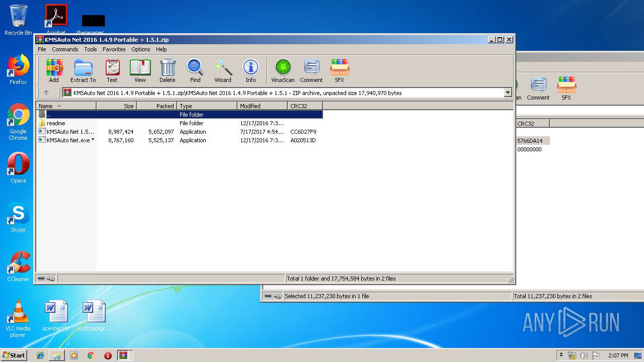Sort by Packed column header
Screen dimensions: 644x362
point(156,106)
